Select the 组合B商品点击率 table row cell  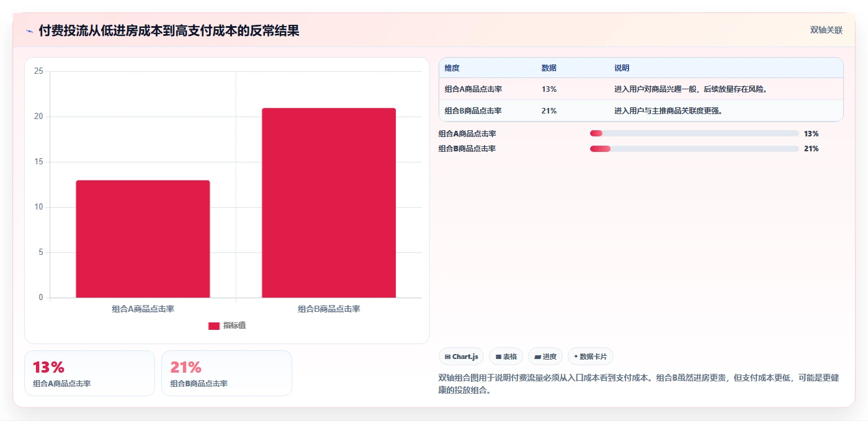pos(473,110)
